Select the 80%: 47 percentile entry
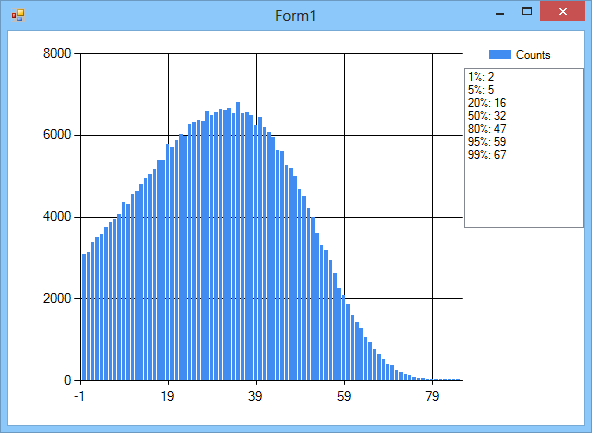This screenshot has width=592, height=433. [487, 129]
